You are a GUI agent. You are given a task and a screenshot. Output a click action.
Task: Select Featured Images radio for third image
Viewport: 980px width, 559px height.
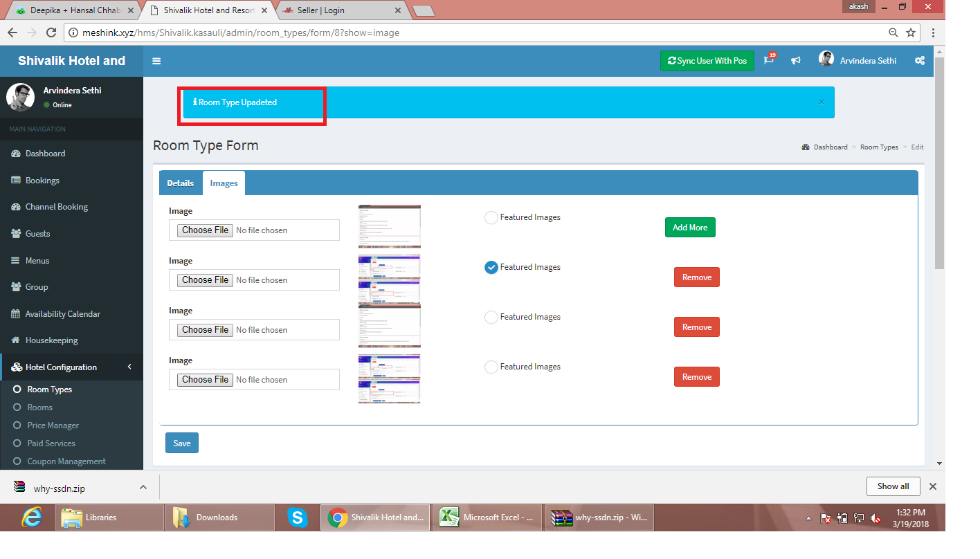(491, 317)
